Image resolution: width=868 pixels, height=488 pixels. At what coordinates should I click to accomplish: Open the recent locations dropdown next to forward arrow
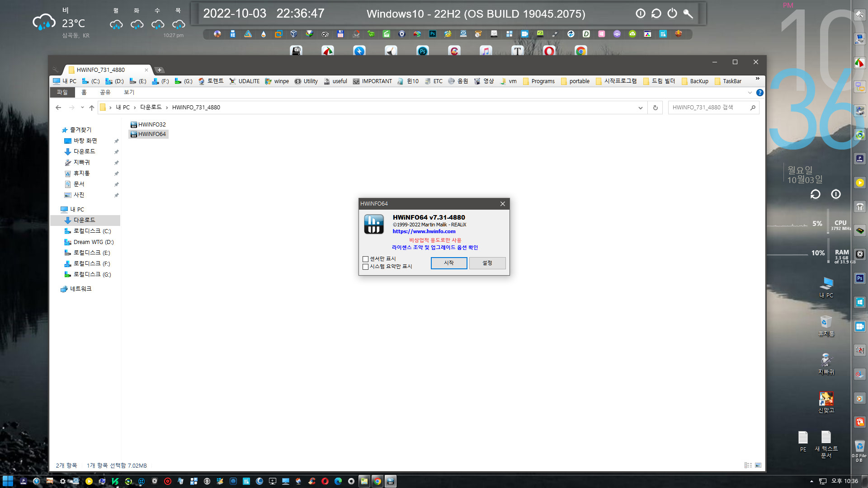(82, 108)
